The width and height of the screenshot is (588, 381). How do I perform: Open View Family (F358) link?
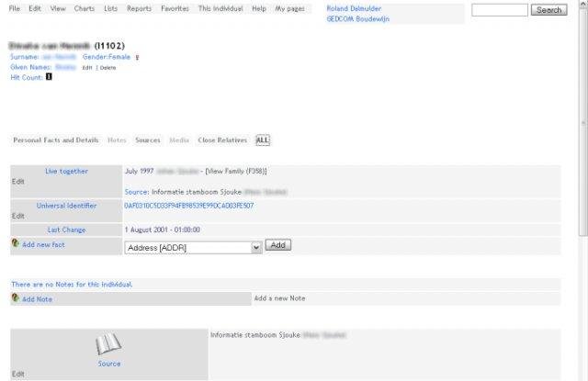(x=236, y=171)
